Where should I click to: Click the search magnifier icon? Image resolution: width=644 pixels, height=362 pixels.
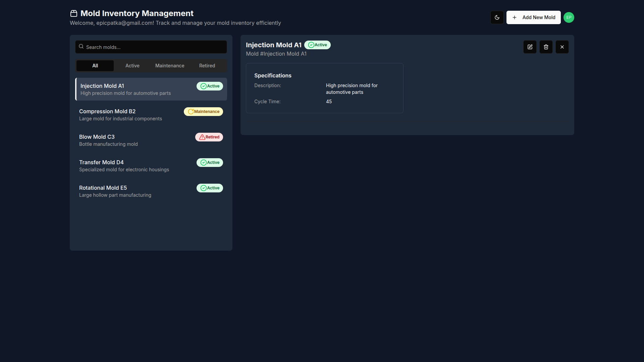click(81, 47)
